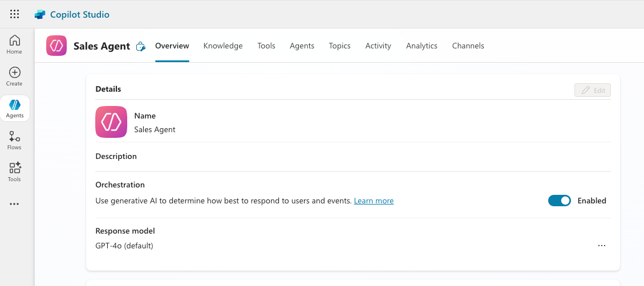Open the Analytics tab
644x286 pixels.
422,46
